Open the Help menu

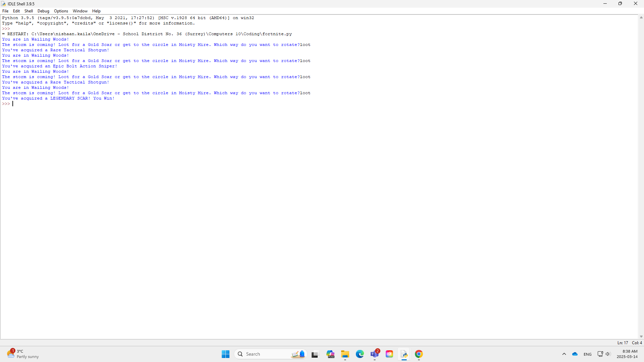click(96, 11)
